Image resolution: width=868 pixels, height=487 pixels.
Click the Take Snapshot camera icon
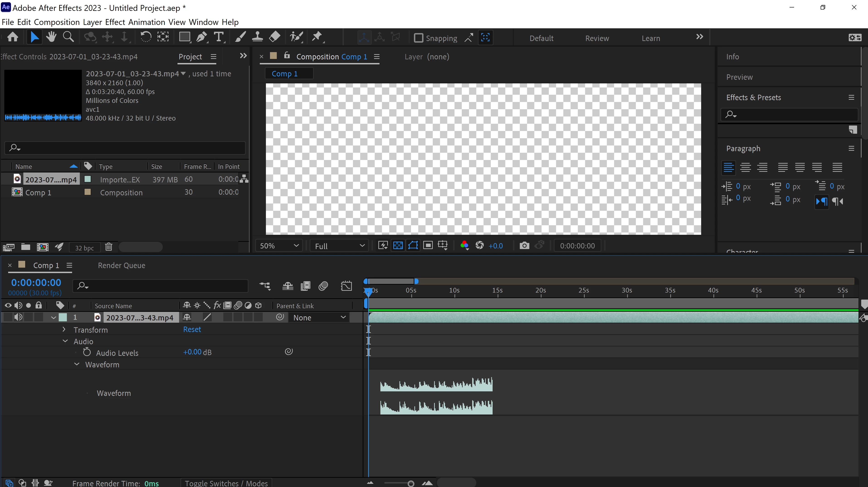[524, 245]
